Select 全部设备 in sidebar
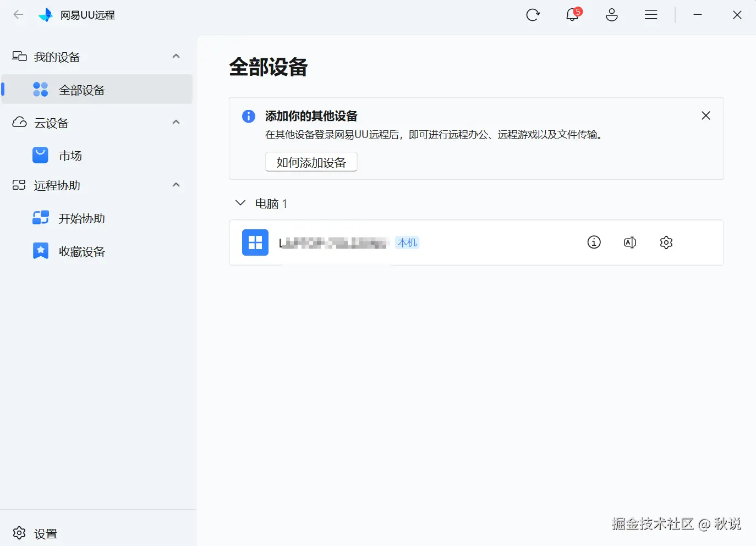This screenshot has width=756, height=546. (x=97, y=89)
